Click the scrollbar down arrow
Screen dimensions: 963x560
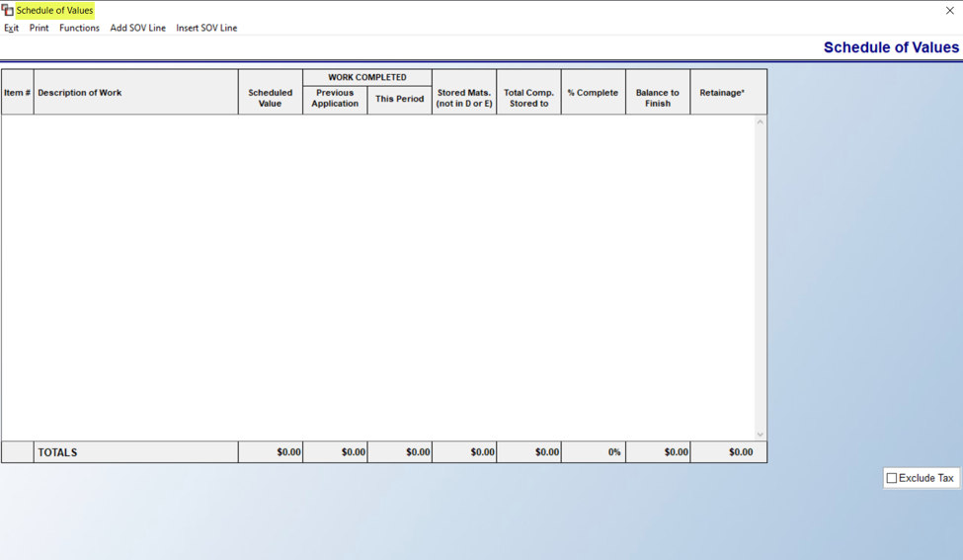click(x=761, y=435)
